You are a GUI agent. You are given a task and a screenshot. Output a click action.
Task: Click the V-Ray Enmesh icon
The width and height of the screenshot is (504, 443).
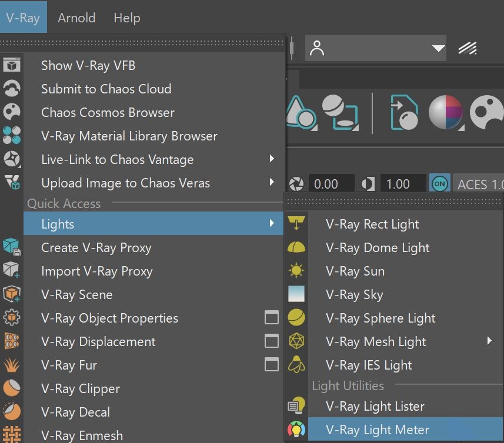point(12,434)
